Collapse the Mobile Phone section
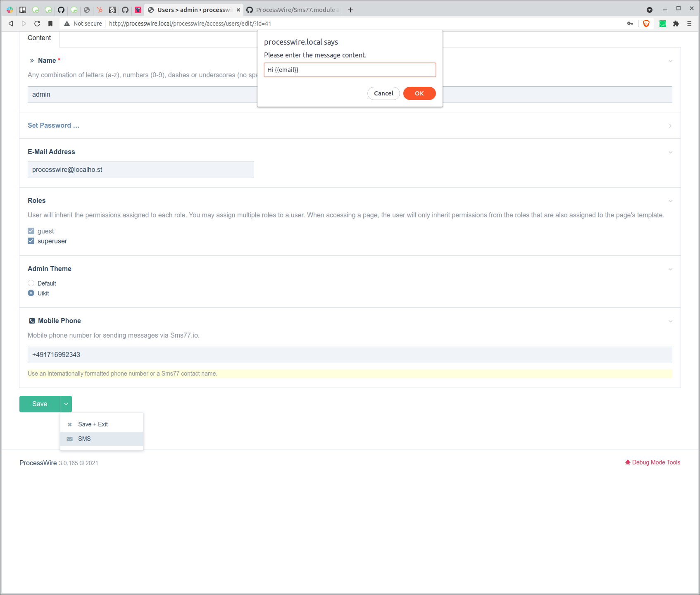The height and width of the screenshot is (595, 700). tap(670, 321)
